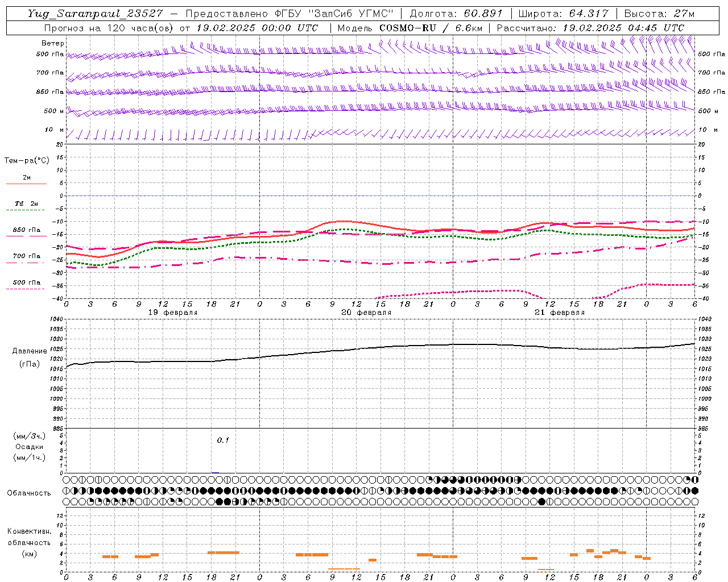Click the elevation text Высота: 27м
This screenshot has width=728, height=582.
click(x=659, y=14)
